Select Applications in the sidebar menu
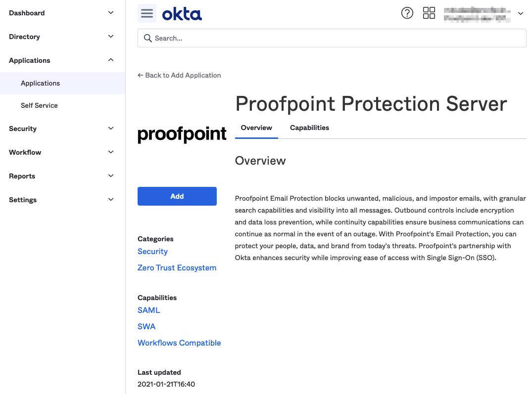Image resolution: width=532 pixels, height=394 pixels. pyautogui.click(x=40, y=83)
